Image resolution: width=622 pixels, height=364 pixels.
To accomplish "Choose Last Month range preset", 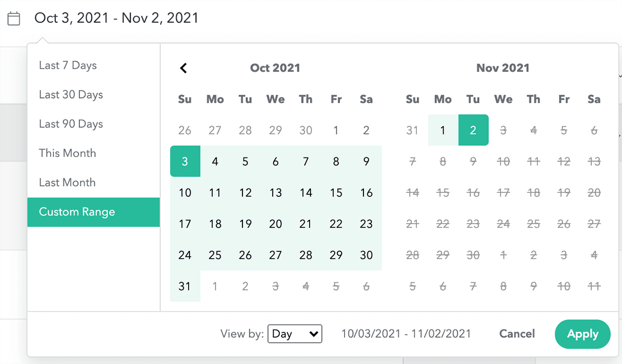I will tap(67, 183).
